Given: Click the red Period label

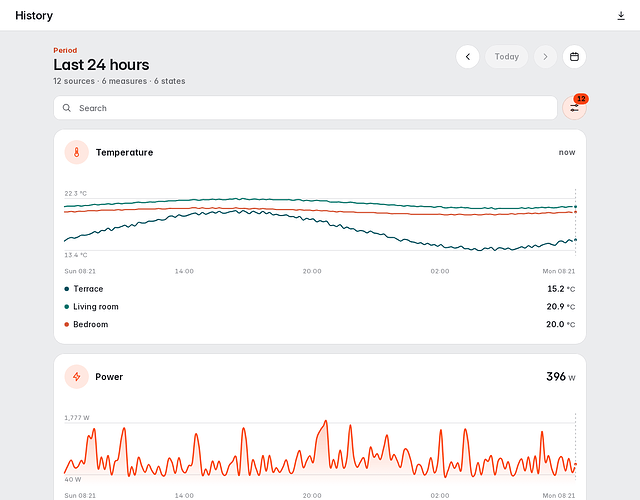Looking at the screenshot, I should click(x=65, y=50).
